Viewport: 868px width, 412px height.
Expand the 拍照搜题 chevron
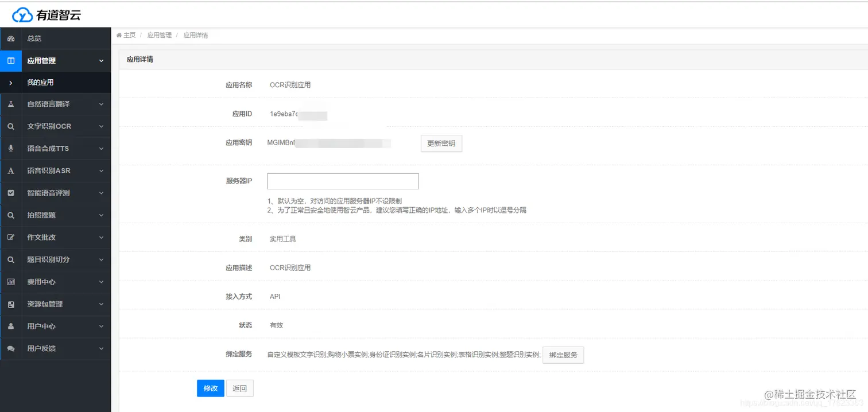[x=101, y=215]
